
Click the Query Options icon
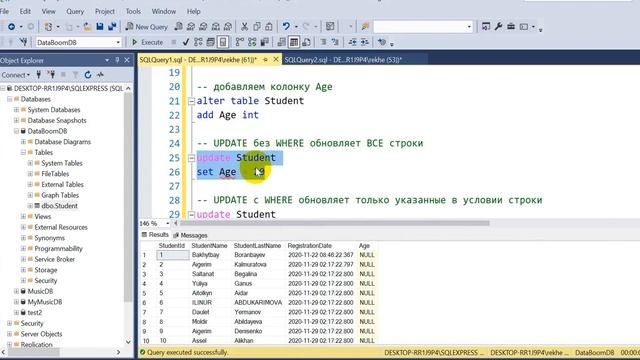[210, 42]
